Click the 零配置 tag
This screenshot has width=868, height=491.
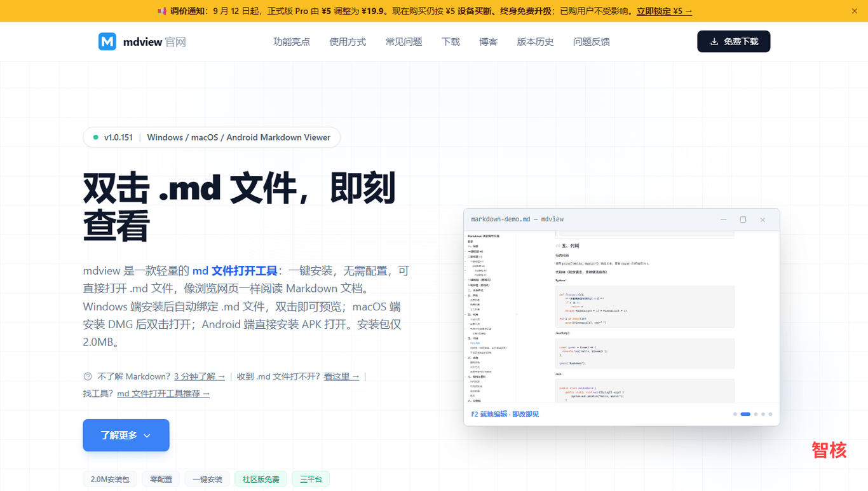(161, 479)
